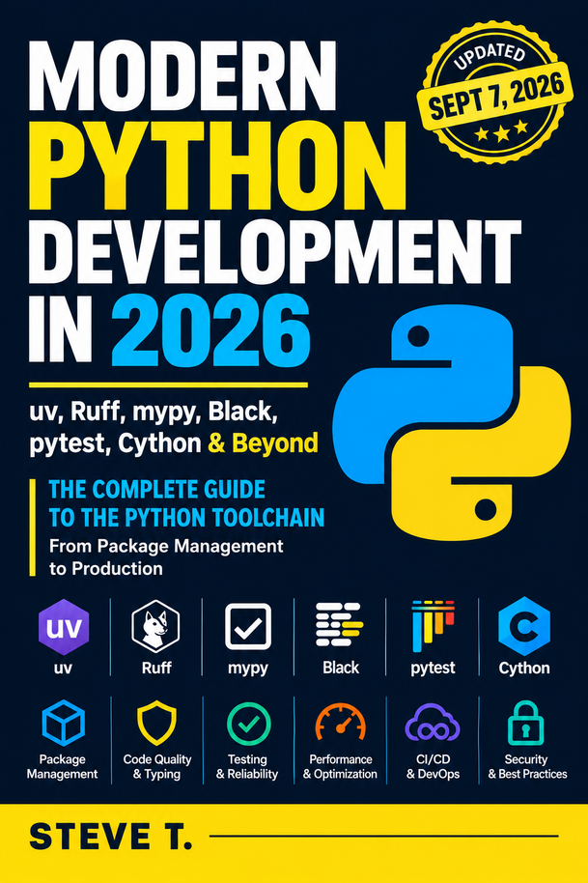Click 'From Package Management' subtitle line
Image resolution: width=588 pixels, height=883 pixels.
click(x=166, y=546)
